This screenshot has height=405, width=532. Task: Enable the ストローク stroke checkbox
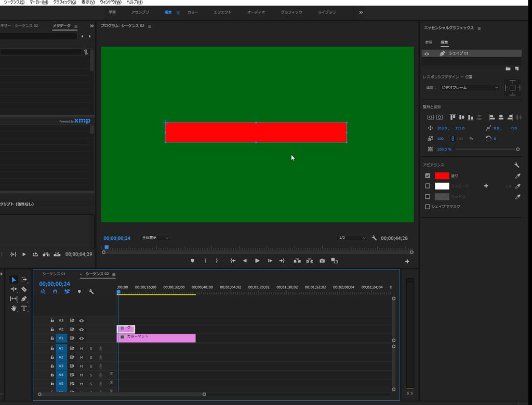pyautogui.click(x=428, y=186)
